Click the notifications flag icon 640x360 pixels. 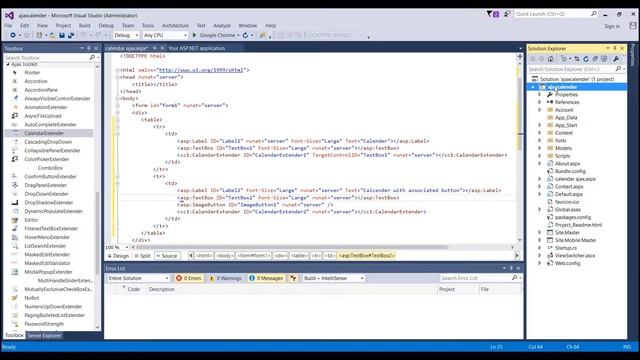point(493,14)
